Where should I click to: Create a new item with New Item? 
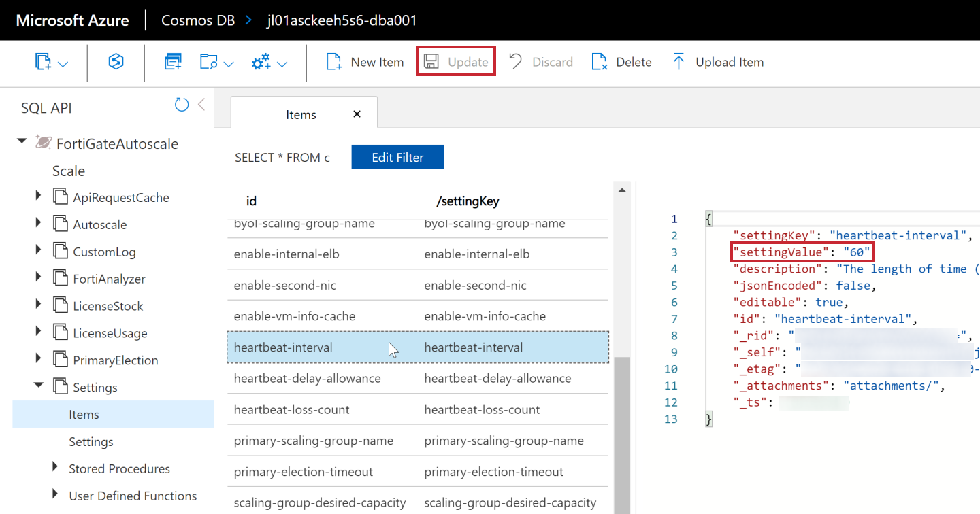pyautogui.click(x=364, y=61)
